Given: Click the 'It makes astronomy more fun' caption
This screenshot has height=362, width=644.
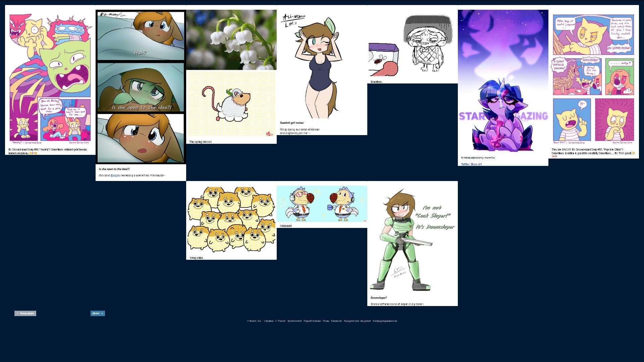Looking at the screenshot, I should pyautogui.click(x=478, y=158).
